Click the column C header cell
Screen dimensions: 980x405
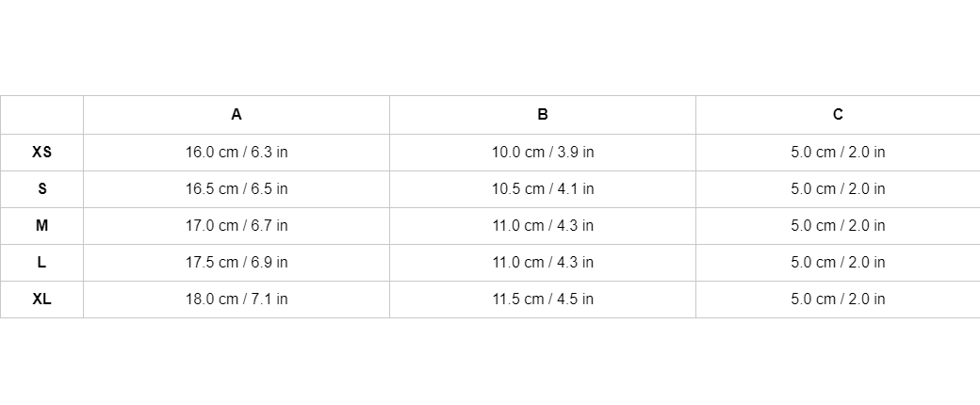tap(838, 115)
